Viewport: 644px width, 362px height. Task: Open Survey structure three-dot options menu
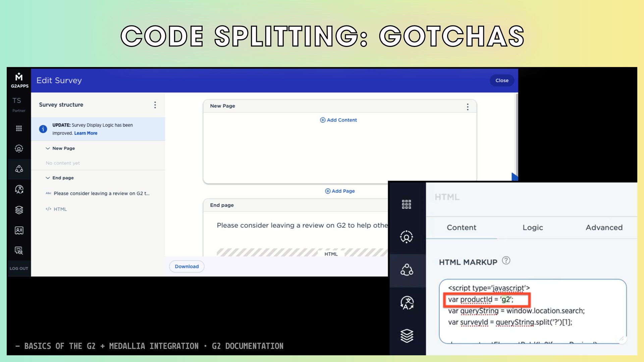tap(155, 105)
